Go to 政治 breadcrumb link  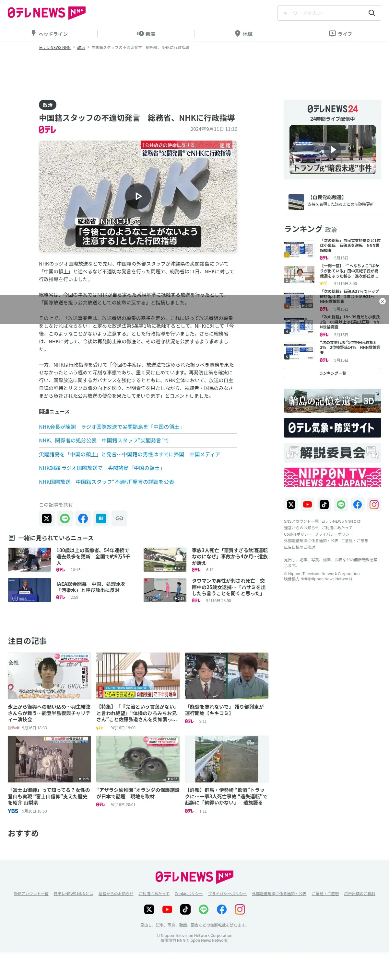(81, 48)
